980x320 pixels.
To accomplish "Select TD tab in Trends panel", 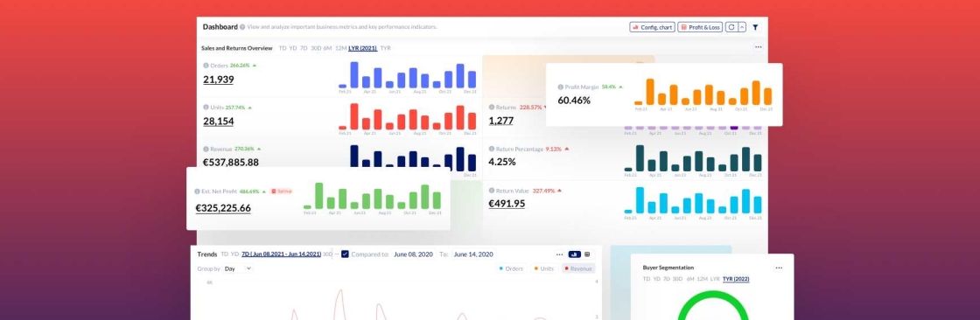I will (224, 254).
